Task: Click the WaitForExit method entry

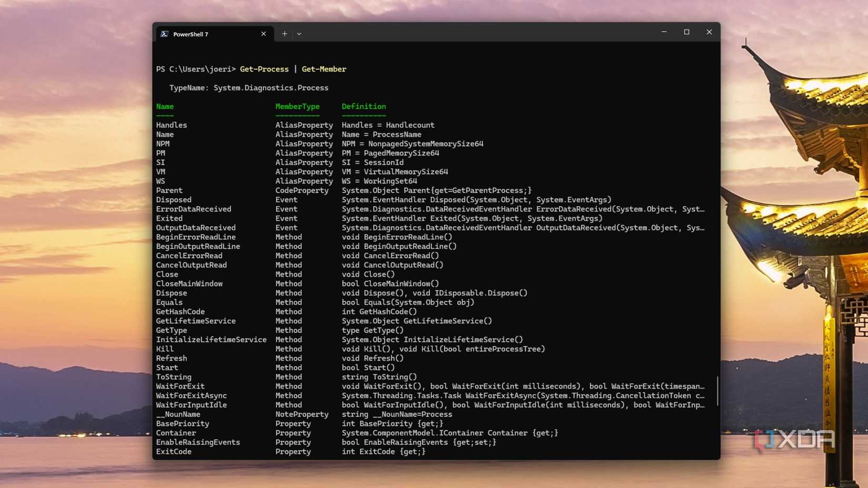Action: click(x=180, y=386)
